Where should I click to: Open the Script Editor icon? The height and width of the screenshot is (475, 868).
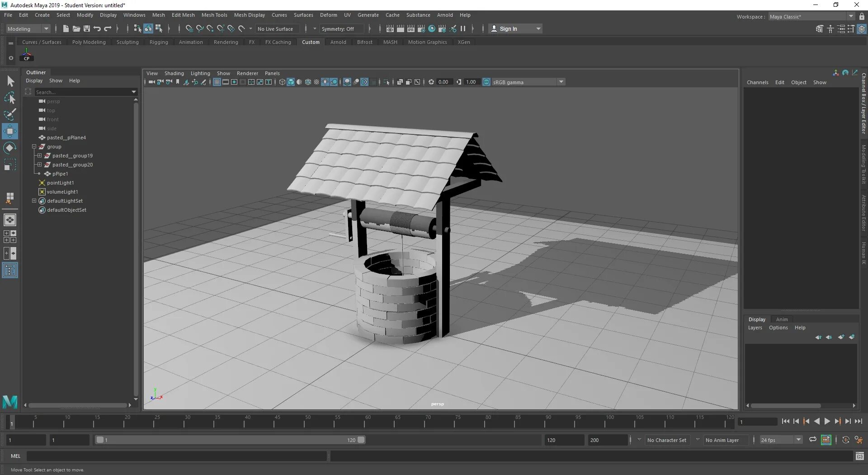tap(859, 456)
